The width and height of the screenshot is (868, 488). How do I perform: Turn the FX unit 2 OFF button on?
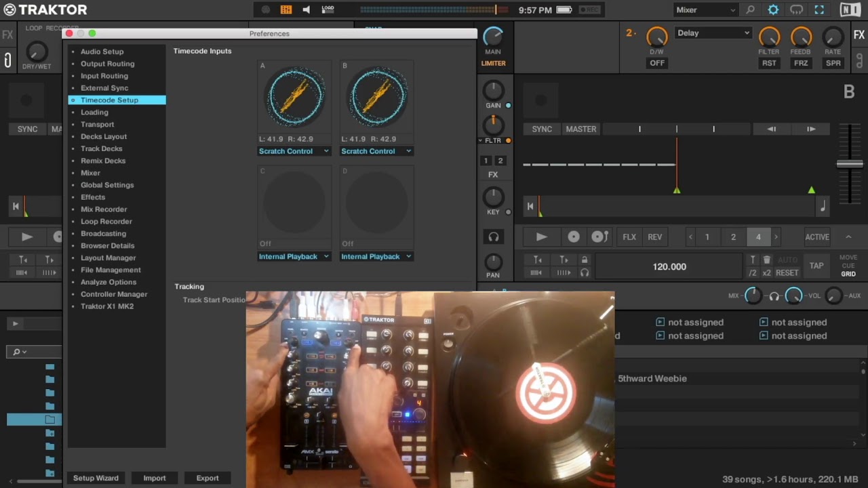coord(657,63)
